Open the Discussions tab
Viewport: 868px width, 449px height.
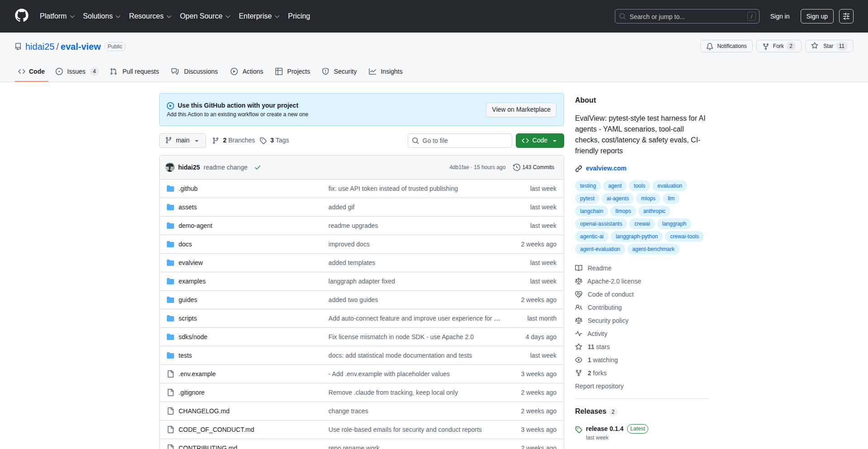pyautogui.click(x=194, y=71)
